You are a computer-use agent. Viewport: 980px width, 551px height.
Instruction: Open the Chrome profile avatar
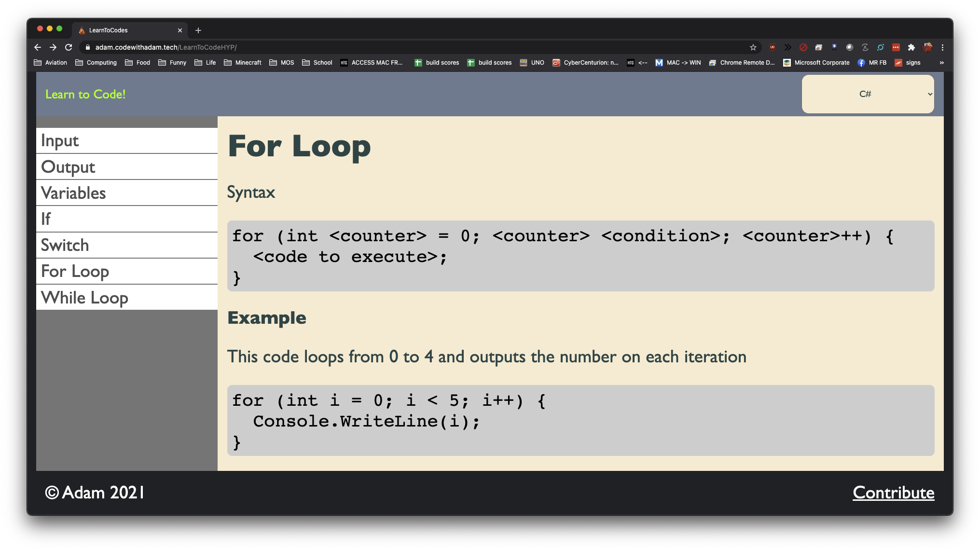pos(927,47)
